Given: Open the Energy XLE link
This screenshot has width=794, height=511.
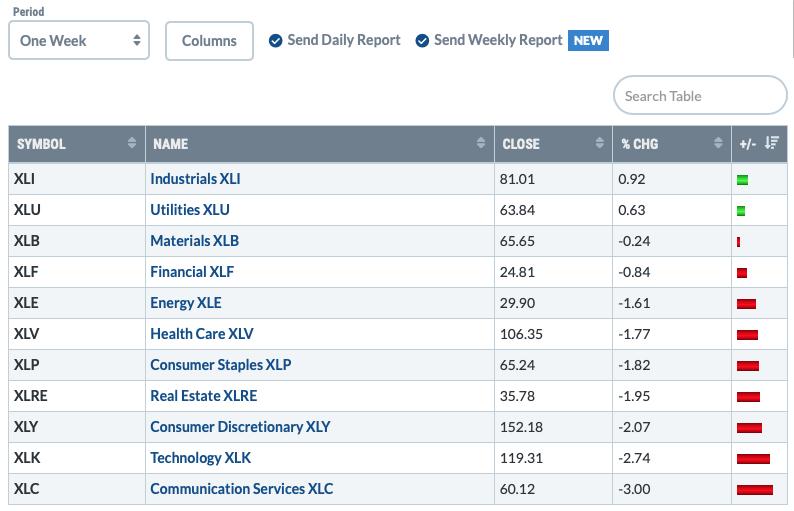Looking at the screenshot, I should tap(186, 303).
